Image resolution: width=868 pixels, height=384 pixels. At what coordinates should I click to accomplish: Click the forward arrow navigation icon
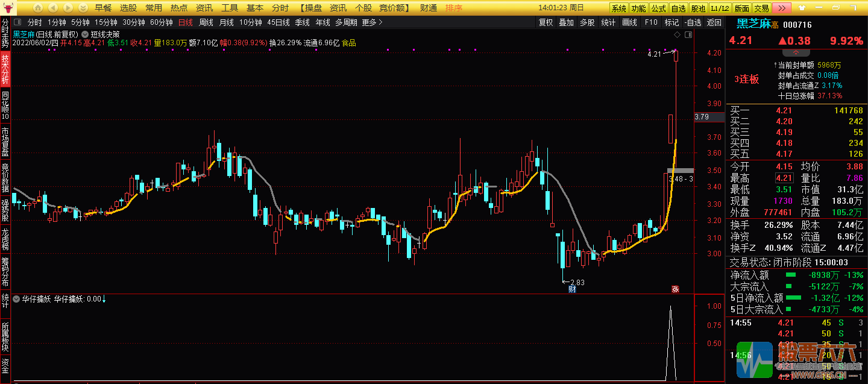[67, 7]
